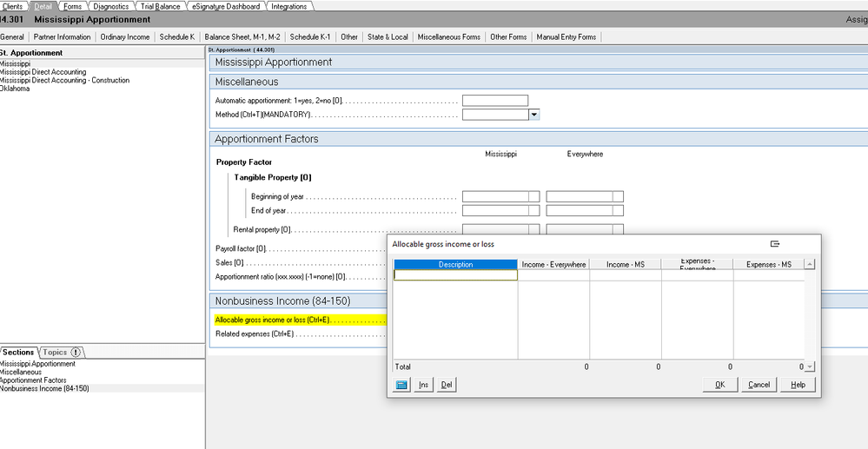The image size is (868, 449).
Task: Click highlighted Allocable gross income or loss label
Action: click(x=272, y=320)
